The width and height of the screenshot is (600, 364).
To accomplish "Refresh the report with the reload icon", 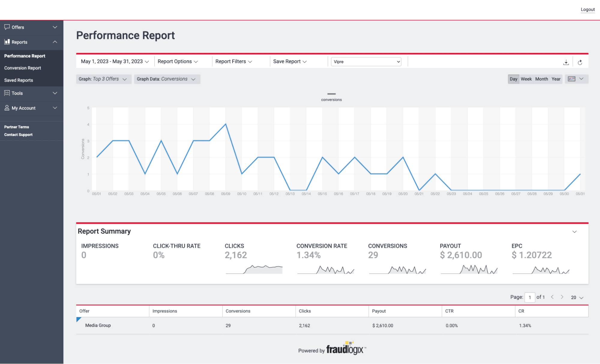I will coord(580,62).
